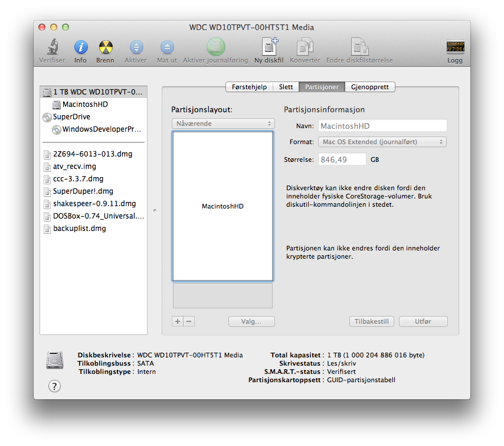Create new image with Ny diskfil
This screenshot has height=446, width=504.
(269, 47)
